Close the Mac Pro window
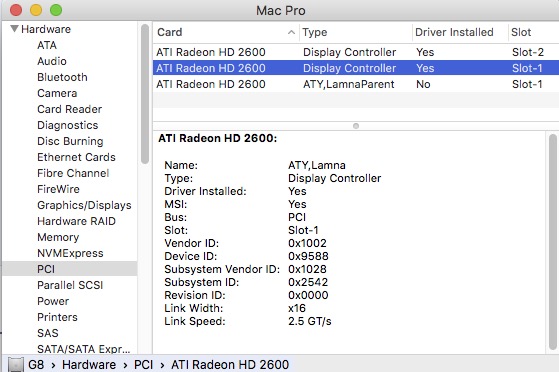 [x=16, y=10]
